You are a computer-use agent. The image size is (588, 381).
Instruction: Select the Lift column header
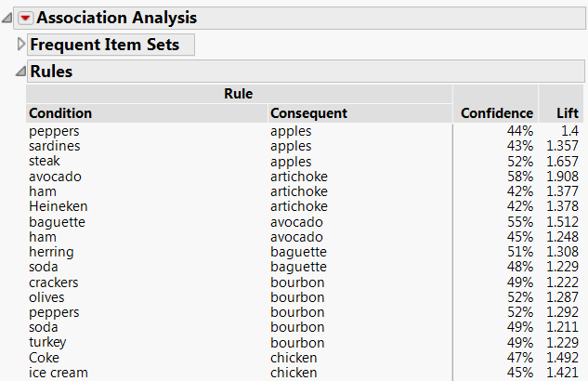point(568,113)
